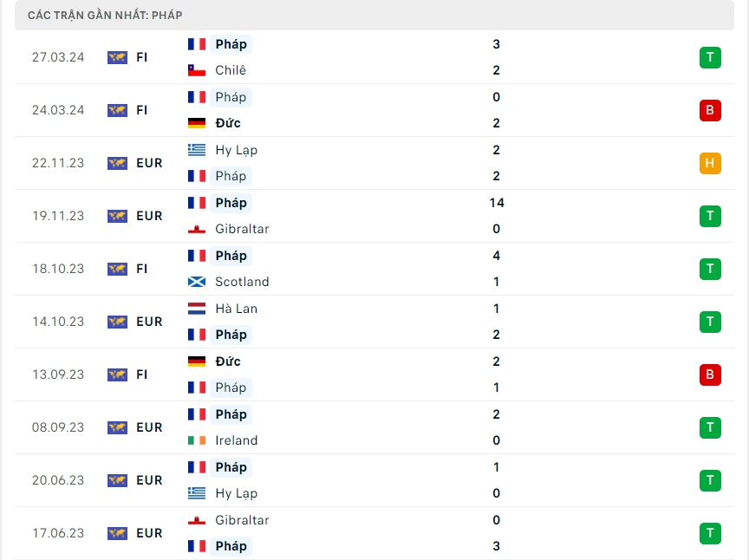Image resolution: width=749 pixels, height=560 pixels.
Task: Click the Gibraltar flag in 19.11.23 match
Action: 197,229
